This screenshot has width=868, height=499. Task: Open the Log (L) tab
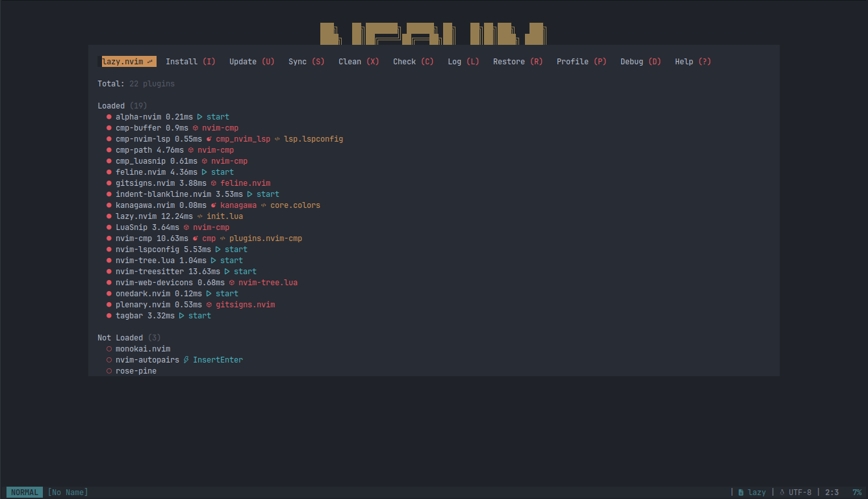pyautogui.click(x=463, y=62)
